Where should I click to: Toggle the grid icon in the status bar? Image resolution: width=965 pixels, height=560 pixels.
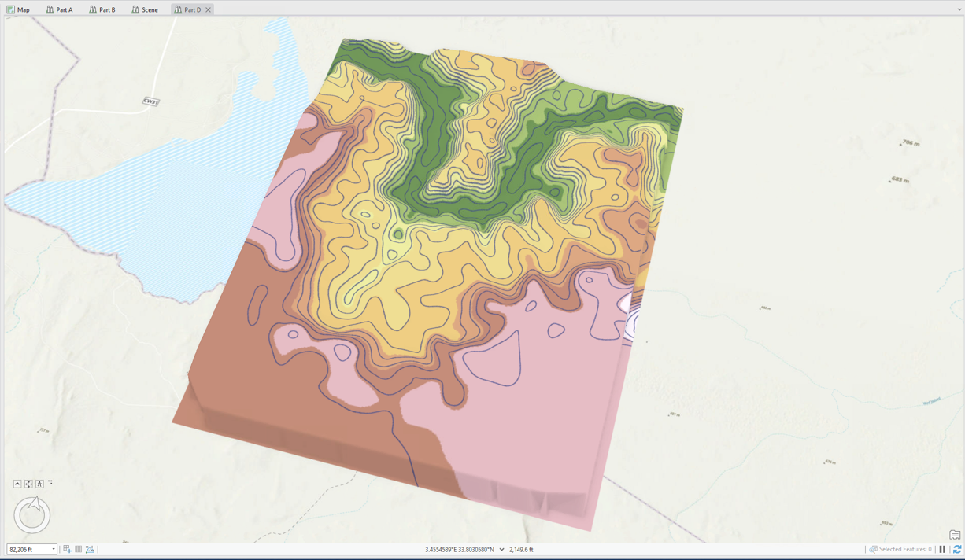point(79,549)
